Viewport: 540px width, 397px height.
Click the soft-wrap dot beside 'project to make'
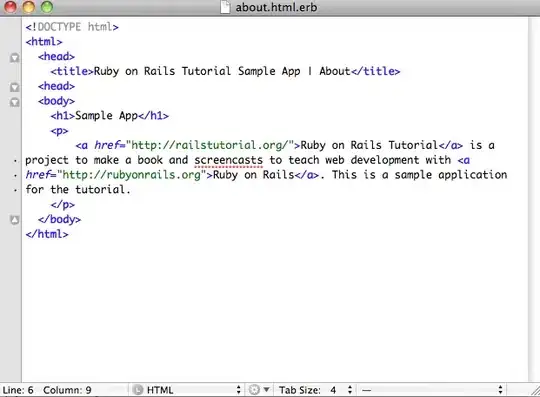(x=15, y=161)
